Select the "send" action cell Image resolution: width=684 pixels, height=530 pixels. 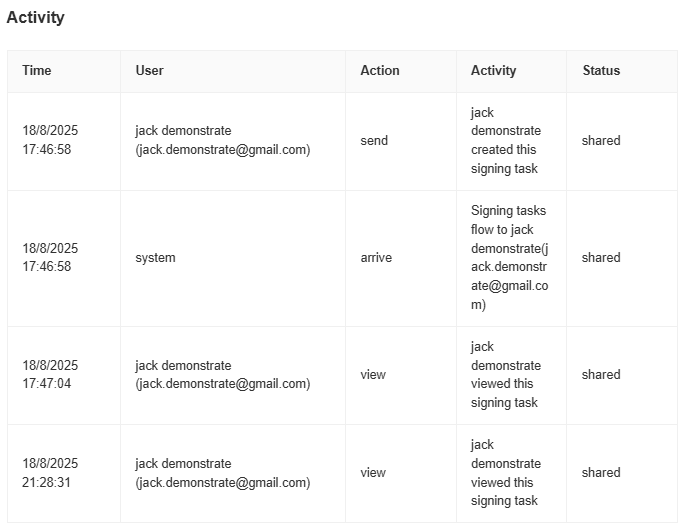(374, 141)
